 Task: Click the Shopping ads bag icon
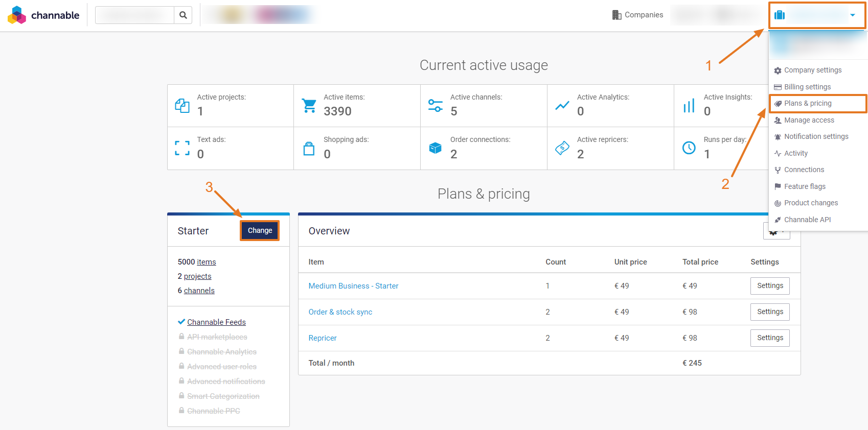click(309, 148)
